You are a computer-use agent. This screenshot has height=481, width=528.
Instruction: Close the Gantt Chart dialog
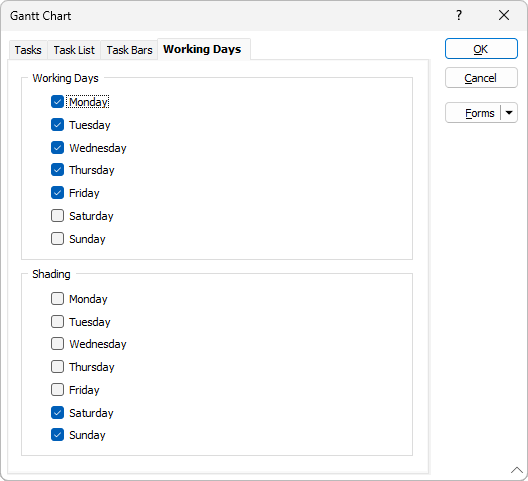pyautogui.click(x=504, y=15)
